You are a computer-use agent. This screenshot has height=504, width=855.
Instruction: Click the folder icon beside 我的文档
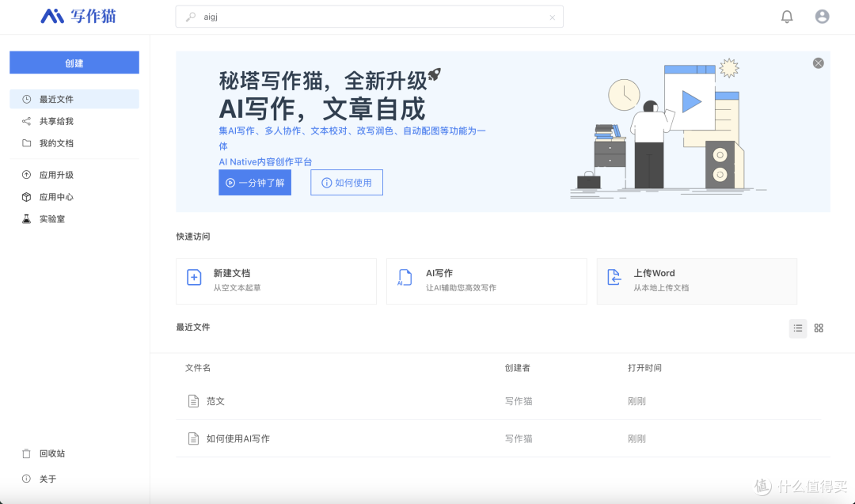(x=26, y=143)
